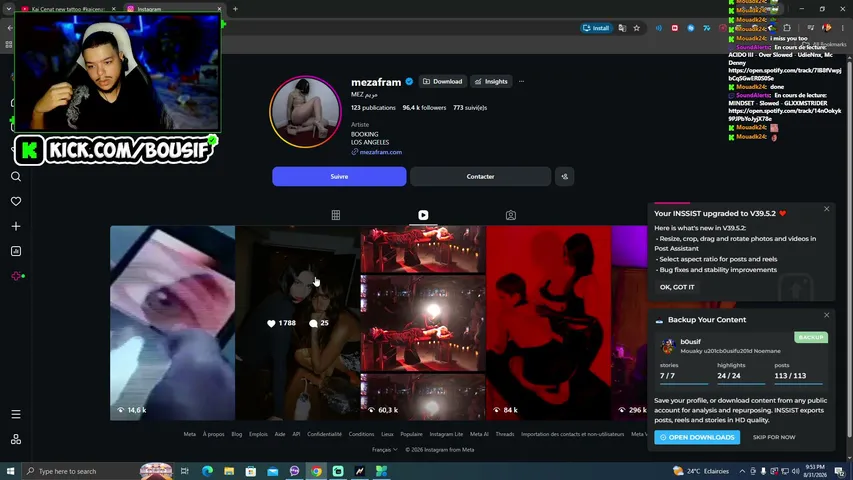
Task: Click the Download button on profile
Action: pos(442,82)
